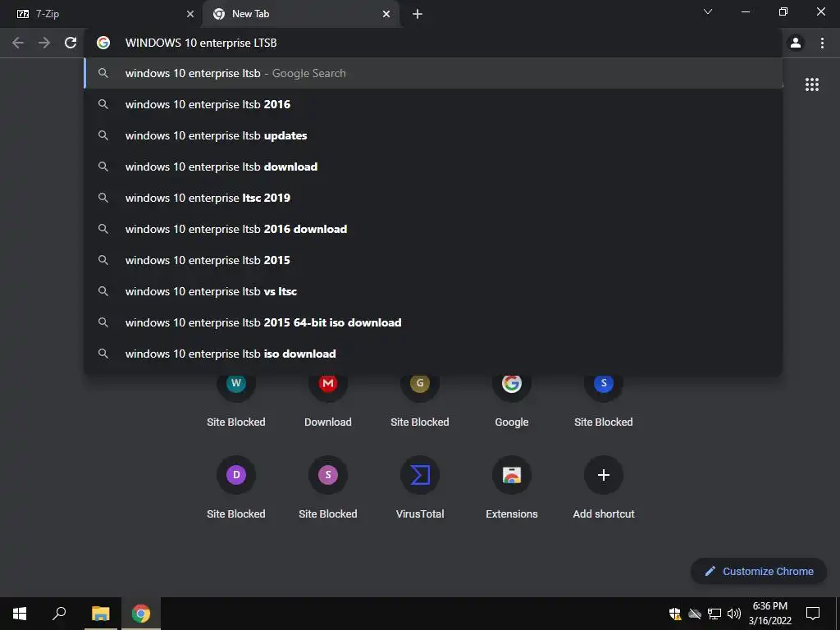The height and width of the screenshot is (630, 840).
Task: Open the volume tray icon
Action: 734,614
